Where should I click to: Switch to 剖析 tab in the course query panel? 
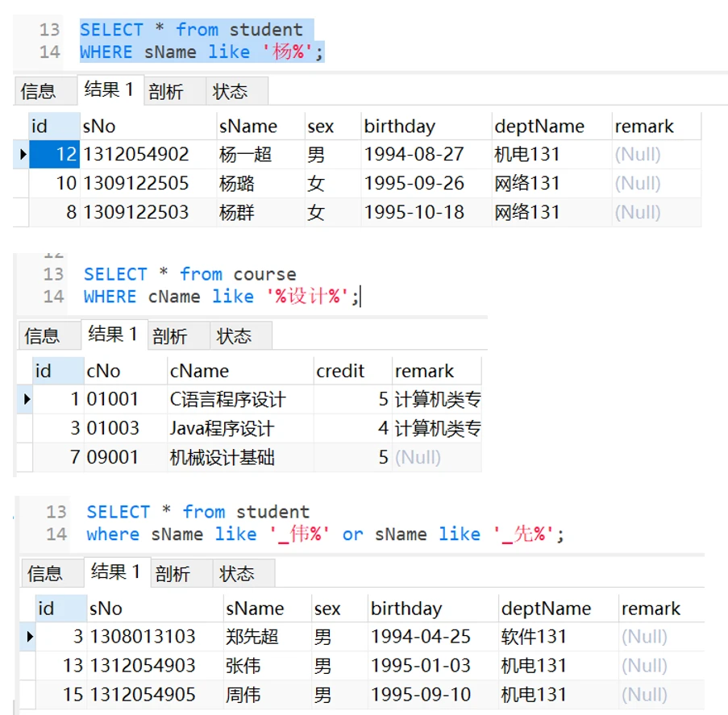coord(169,335)
